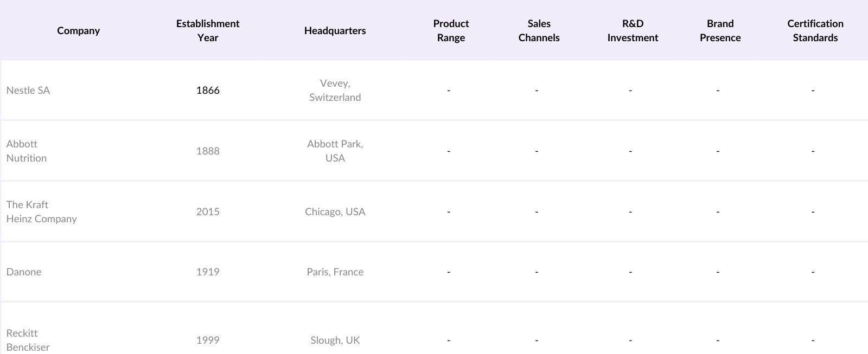Screen dimensions: 868x354
Task: Click the Abbott Park, USA cell
Action: click(335, 151)
